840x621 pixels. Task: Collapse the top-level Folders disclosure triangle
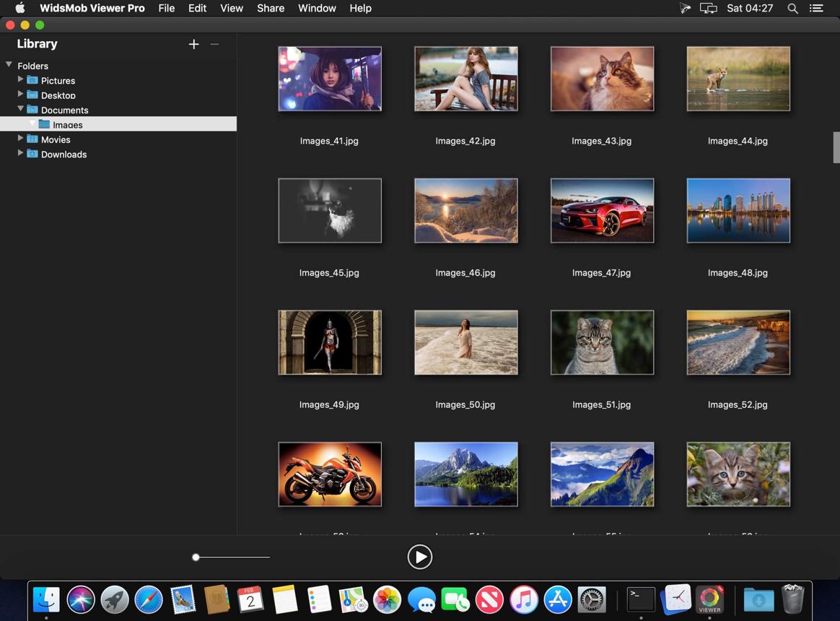(9, 65)
